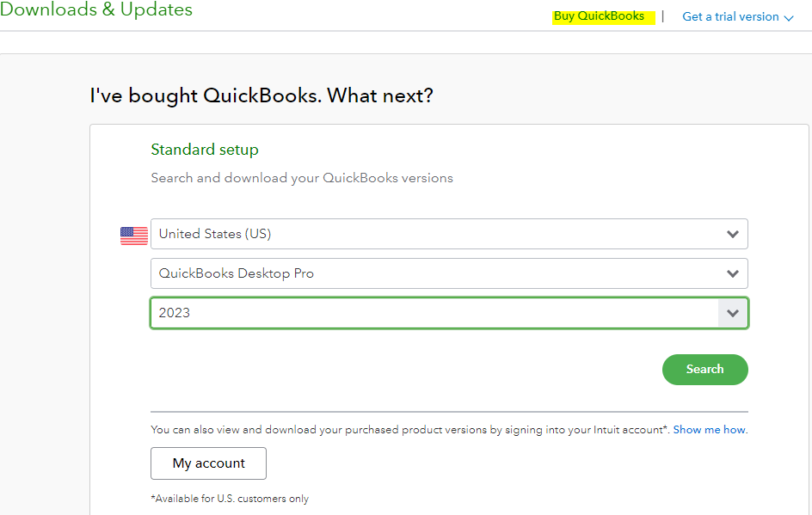Image resolution: width=812 pixels, height=515 pixels.
Task: Open the Show me how link
Action: pyautogui.click(x=709, y=430)
